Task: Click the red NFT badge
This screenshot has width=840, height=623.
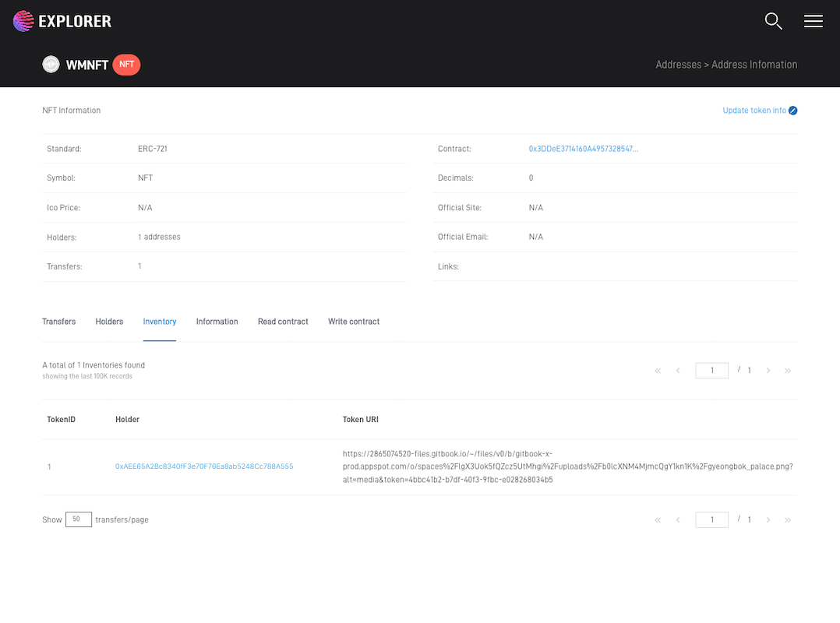Action: (x=126, y=65)
